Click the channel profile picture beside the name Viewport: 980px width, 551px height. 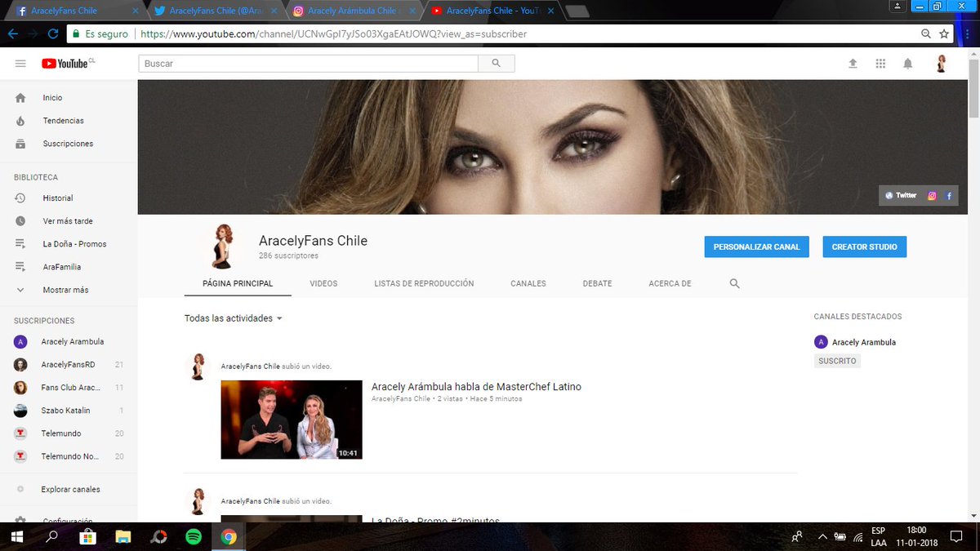pos(222,246)
